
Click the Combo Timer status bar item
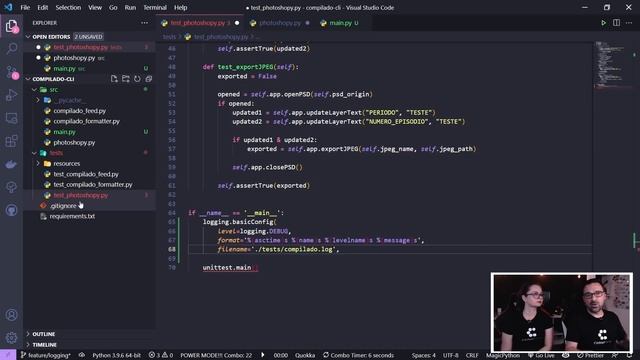[x=358, y=355]
